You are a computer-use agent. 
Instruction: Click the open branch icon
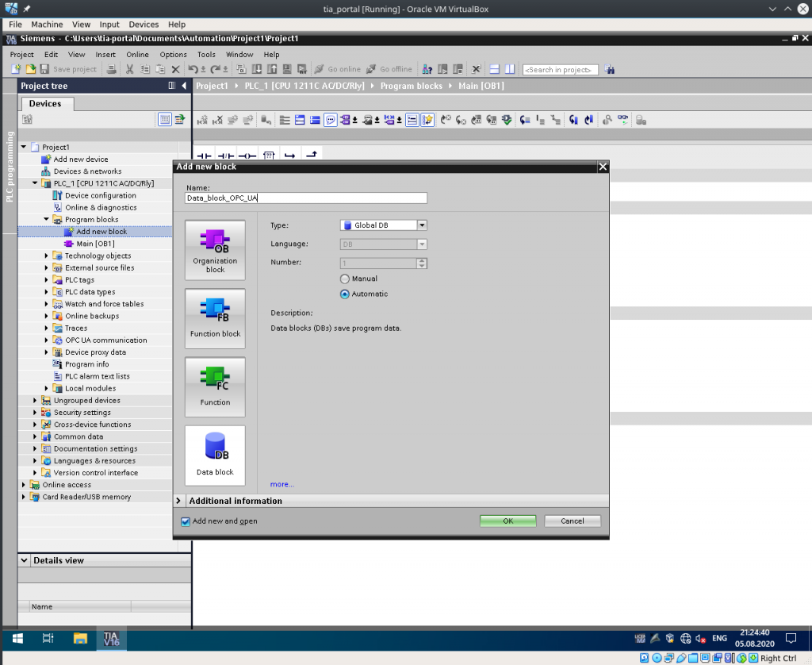[290, 155]
